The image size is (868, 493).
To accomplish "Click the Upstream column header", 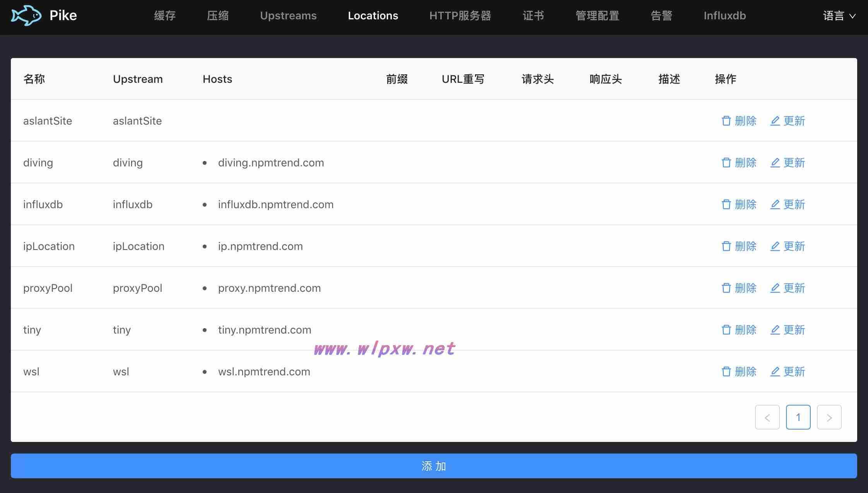I will (x=138, y=79).
